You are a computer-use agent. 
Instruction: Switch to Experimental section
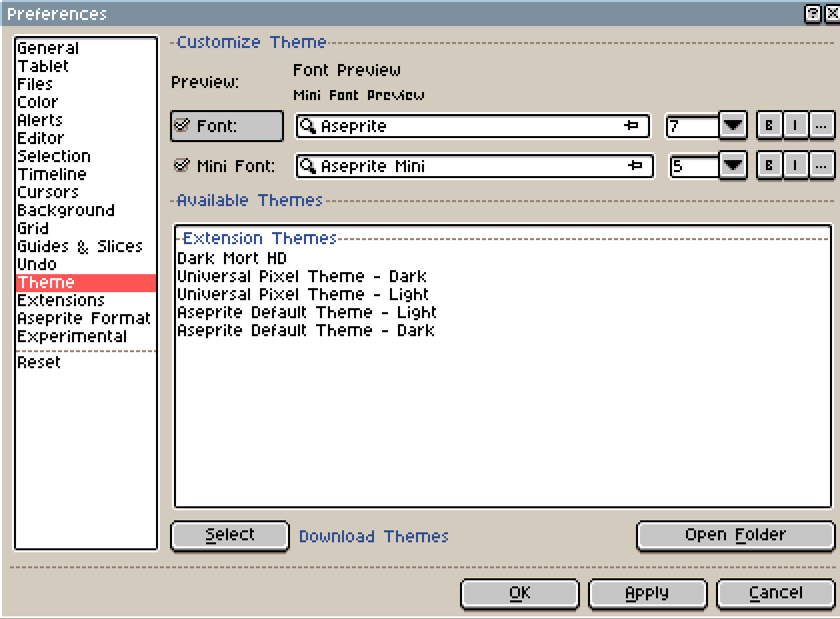pyautogui.click(x=86, y=336)
